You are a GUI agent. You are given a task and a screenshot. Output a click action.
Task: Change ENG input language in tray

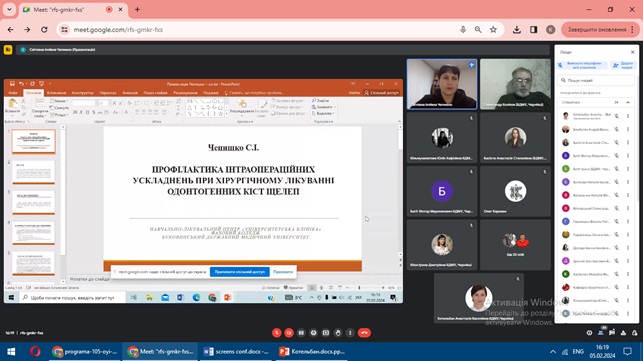coord(578,352)
